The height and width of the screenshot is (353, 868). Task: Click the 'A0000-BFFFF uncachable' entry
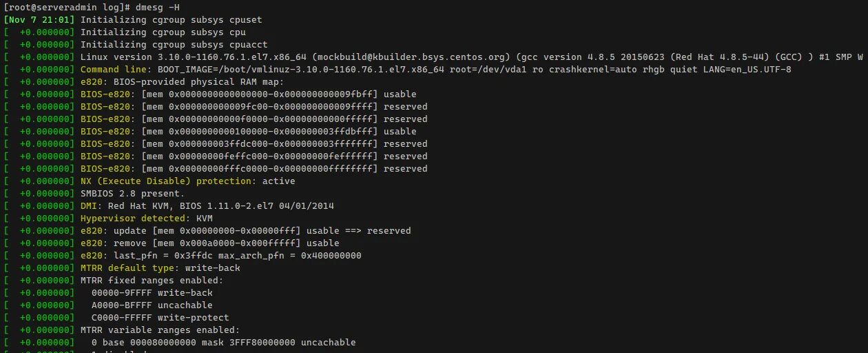(x=152, y=305)
